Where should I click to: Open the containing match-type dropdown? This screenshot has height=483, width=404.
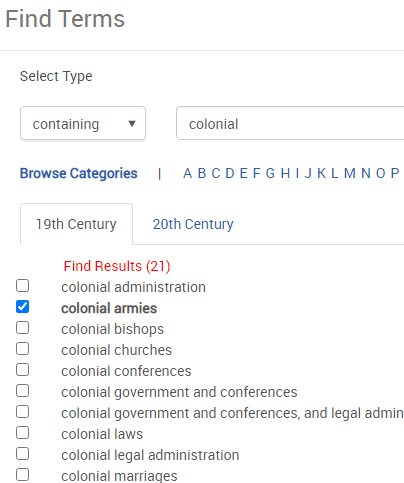[83, 123]
